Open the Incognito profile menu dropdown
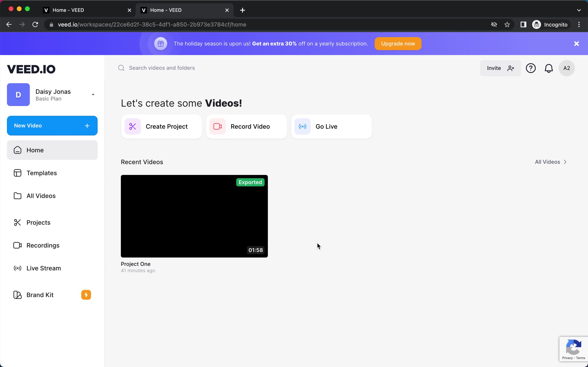Image resolution: width=588 pixels, height=367 pixels. click(x=550, y=24)
